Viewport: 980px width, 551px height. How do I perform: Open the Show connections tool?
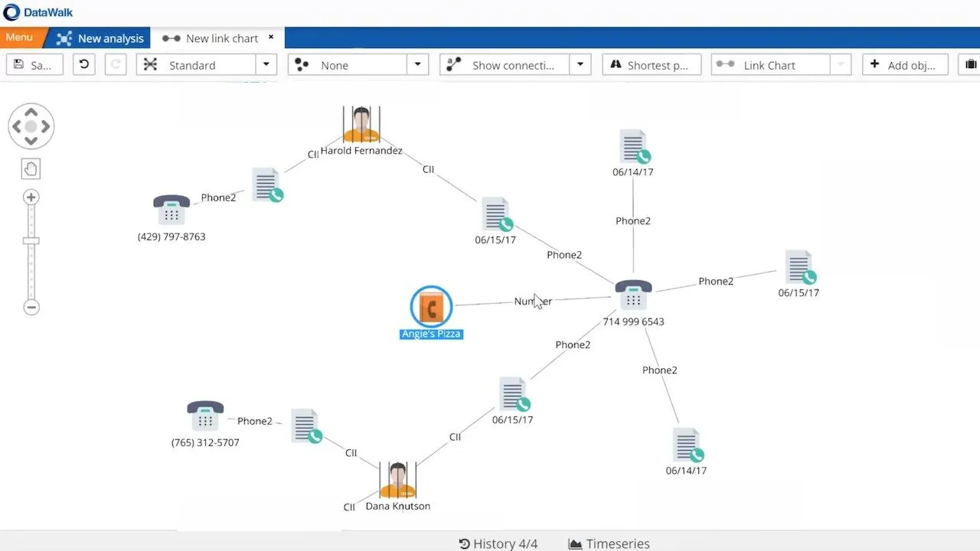[x=505, y=64]
